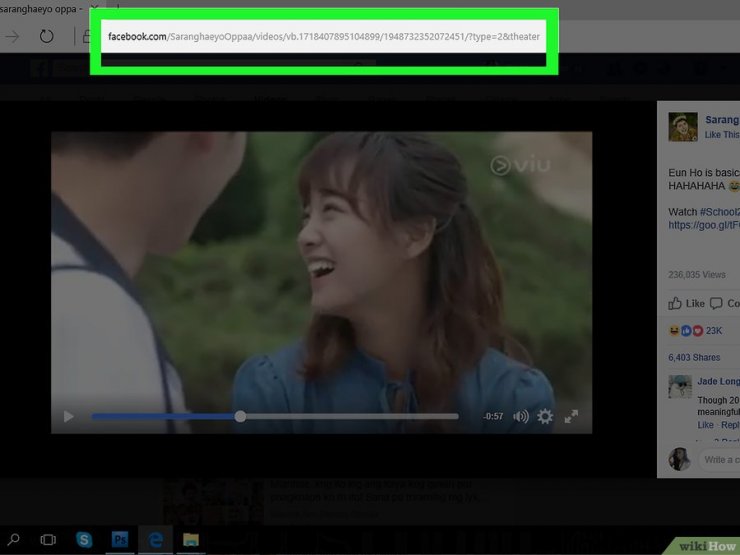Click the 236,035 Views text
The height and width of the screenshot is (555, 740).
(697, 275)
